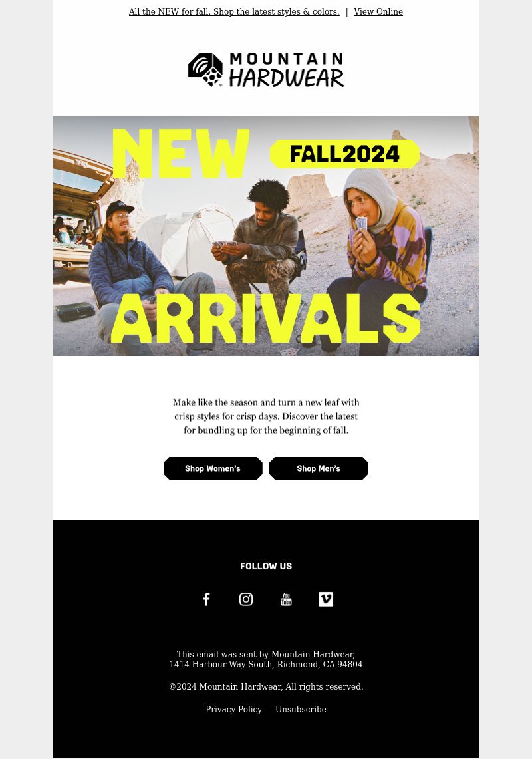532x759 pixels.
Task: Click the 'Make like the season' paragraph
Action: point(266,416)
